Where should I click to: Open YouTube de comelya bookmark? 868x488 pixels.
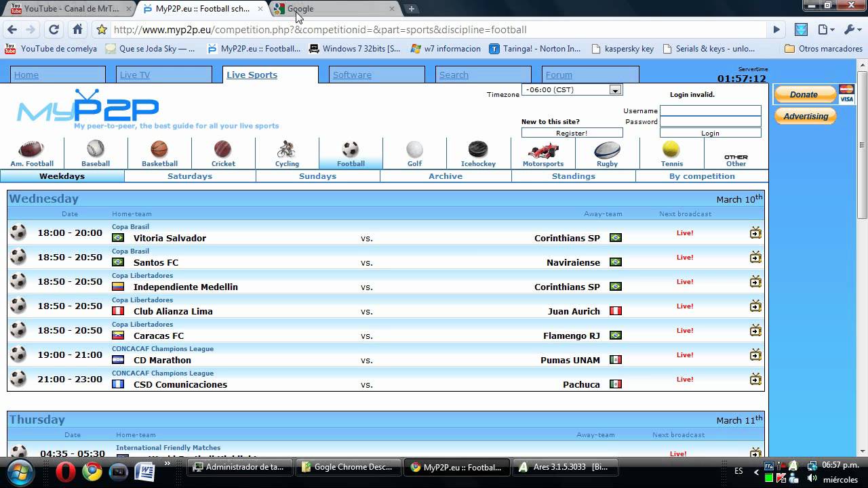(x=52, y=49)
